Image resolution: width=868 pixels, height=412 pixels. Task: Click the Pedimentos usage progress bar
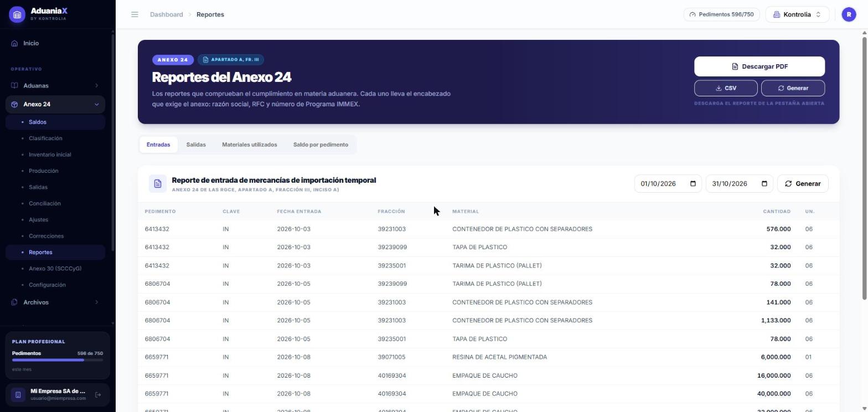(x=58, y=360)
